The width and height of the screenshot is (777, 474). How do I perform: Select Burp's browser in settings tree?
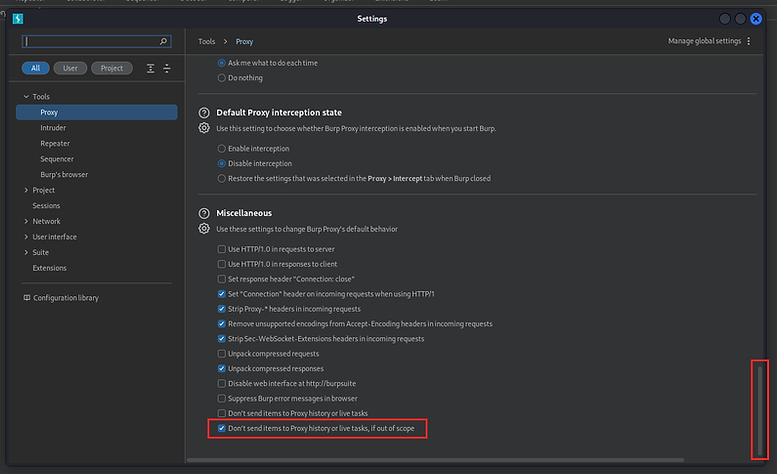[x=64, y=174]
